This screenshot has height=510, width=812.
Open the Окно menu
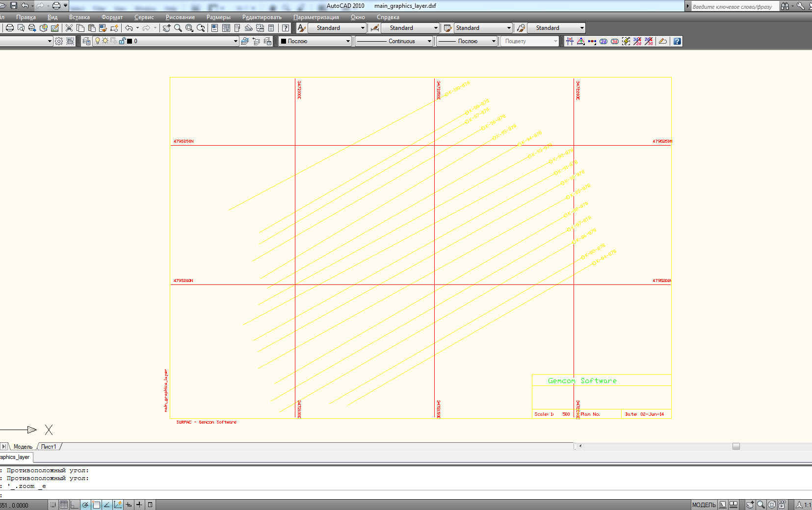(x=358, y=17)
